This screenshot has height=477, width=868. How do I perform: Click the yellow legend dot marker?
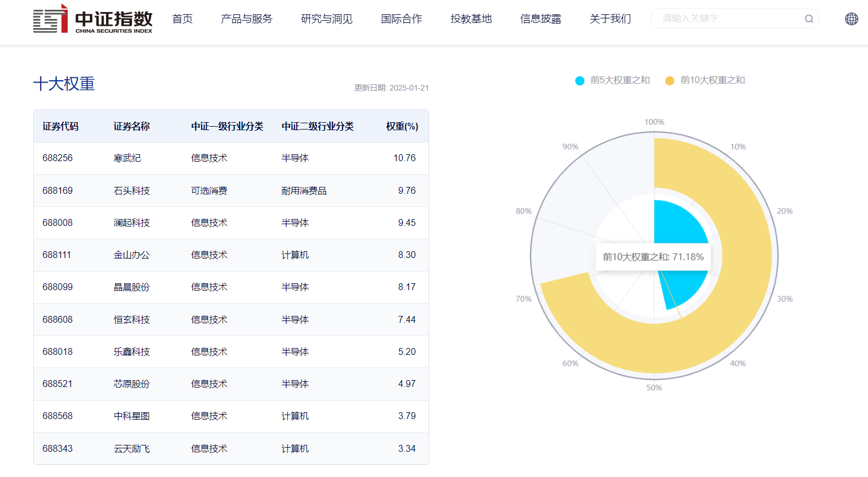tap(670, 80)
